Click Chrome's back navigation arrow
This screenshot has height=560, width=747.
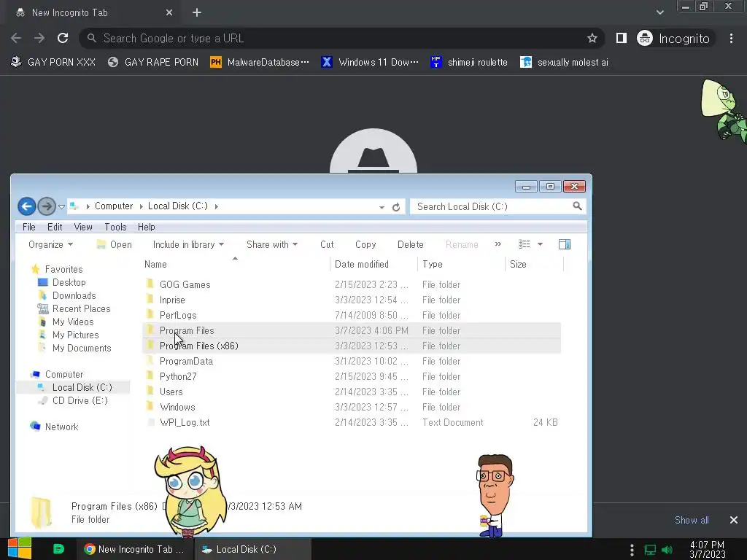coord(16,38)
